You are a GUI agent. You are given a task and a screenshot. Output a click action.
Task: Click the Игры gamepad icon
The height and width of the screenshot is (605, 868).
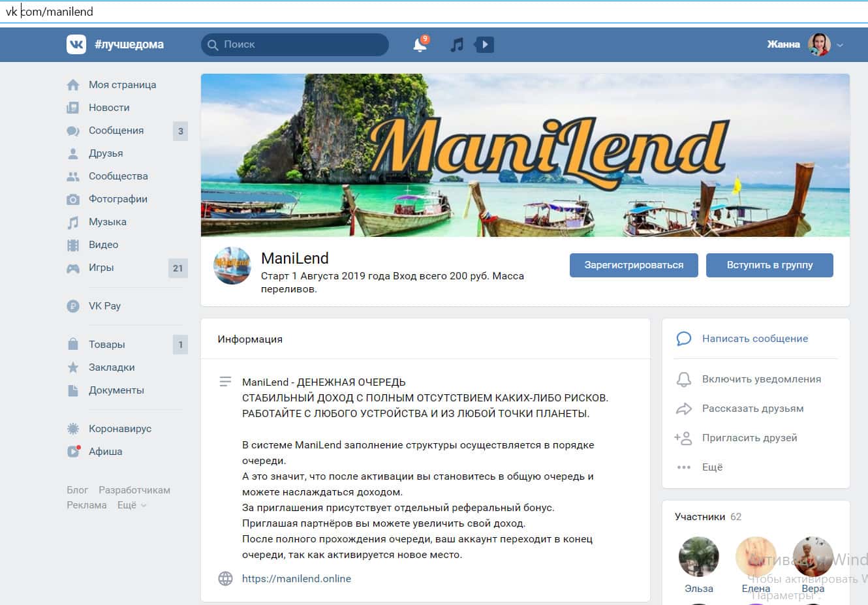73,268
